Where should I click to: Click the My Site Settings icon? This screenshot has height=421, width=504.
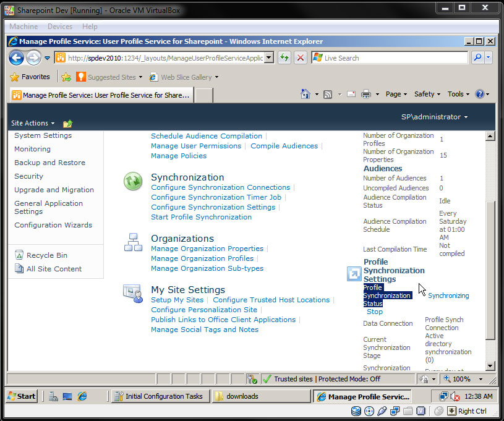click(133, 294)
